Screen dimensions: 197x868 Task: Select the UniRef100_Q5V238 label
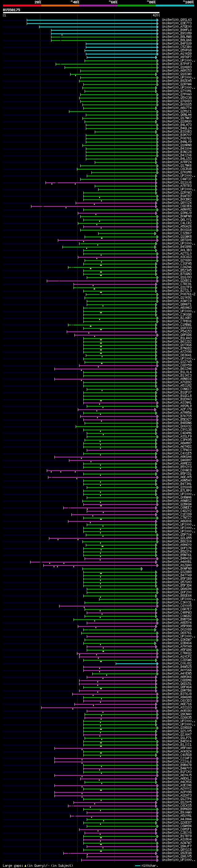177,98
